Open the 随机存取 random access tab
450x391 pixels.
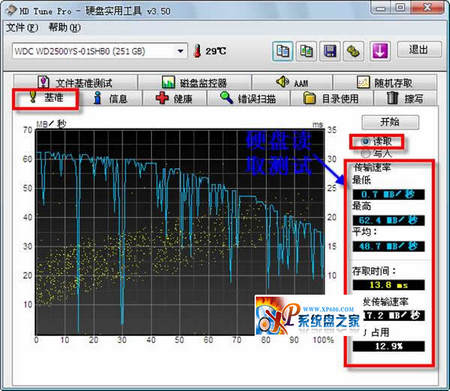point(385,82)
